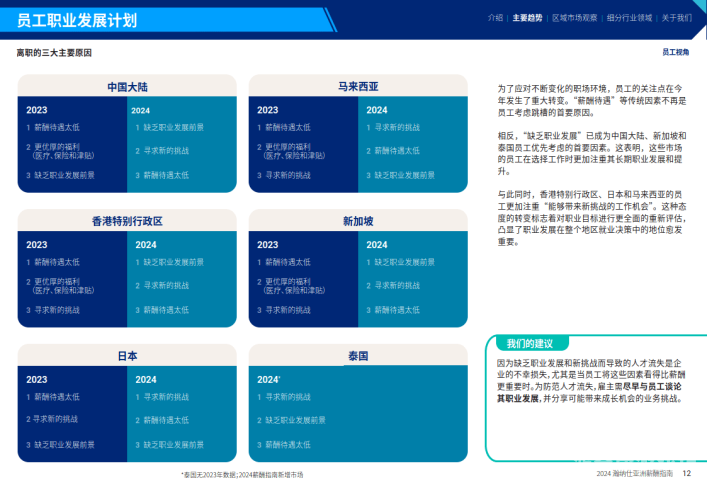
Task: Select 马来西亚 2024 reason 3 缺乏职业发展前景
Action: [x=400, y=175]
